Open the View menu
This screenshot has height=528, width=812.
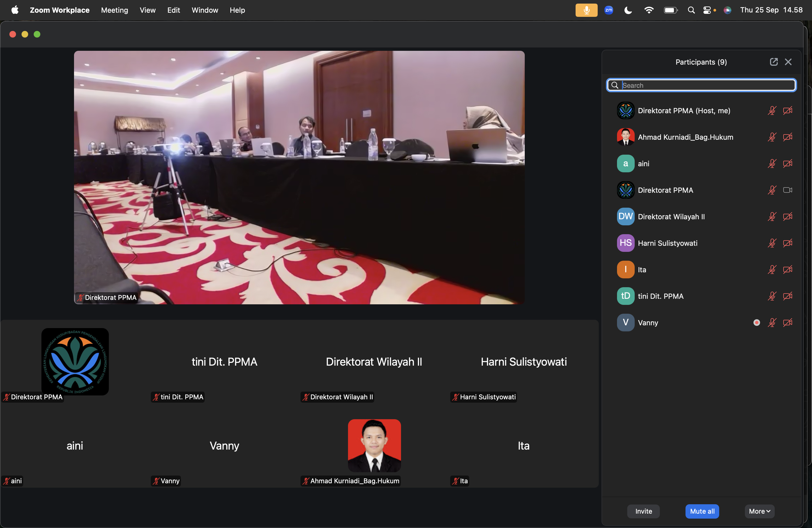pos(147,10)
